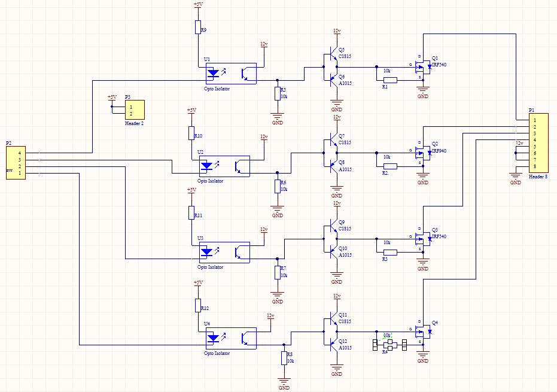Image resolution: width=557 pixels, height=392 pixels.
Task: Select resistor R1 symbol
Action: pos(390,80)
